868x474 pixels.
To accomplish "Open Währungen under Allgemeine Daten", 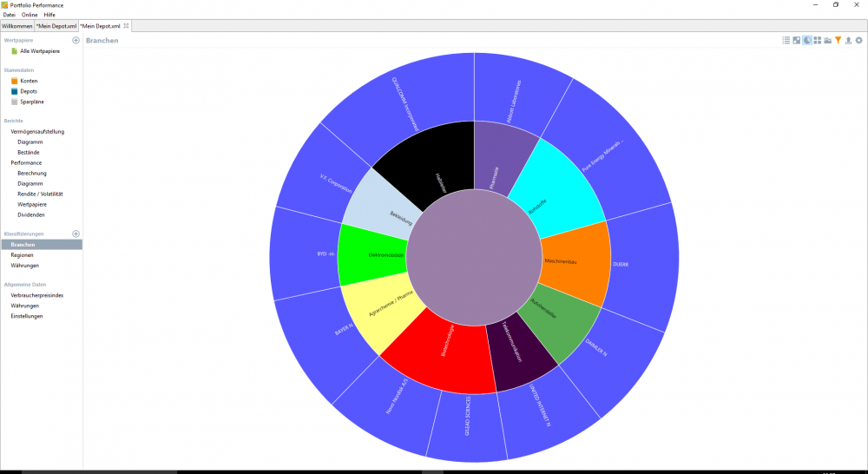I will pyautogui.click(x=25, y=306).
